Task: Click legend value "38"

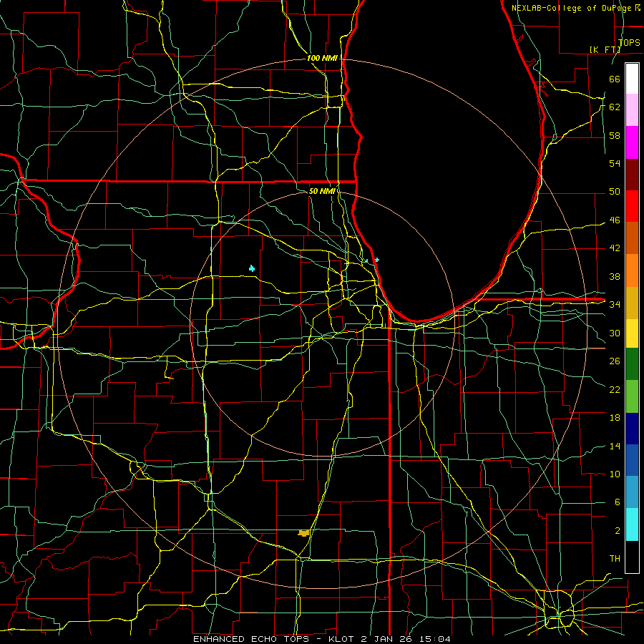Action: (x=615, y=277)
